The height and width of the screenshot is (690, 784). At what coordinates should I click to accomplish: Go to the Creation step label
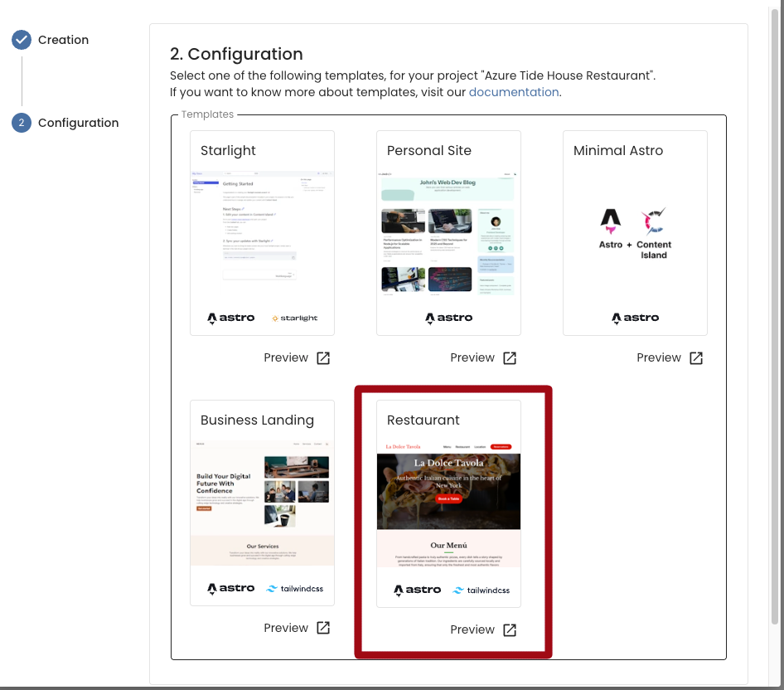63,40
